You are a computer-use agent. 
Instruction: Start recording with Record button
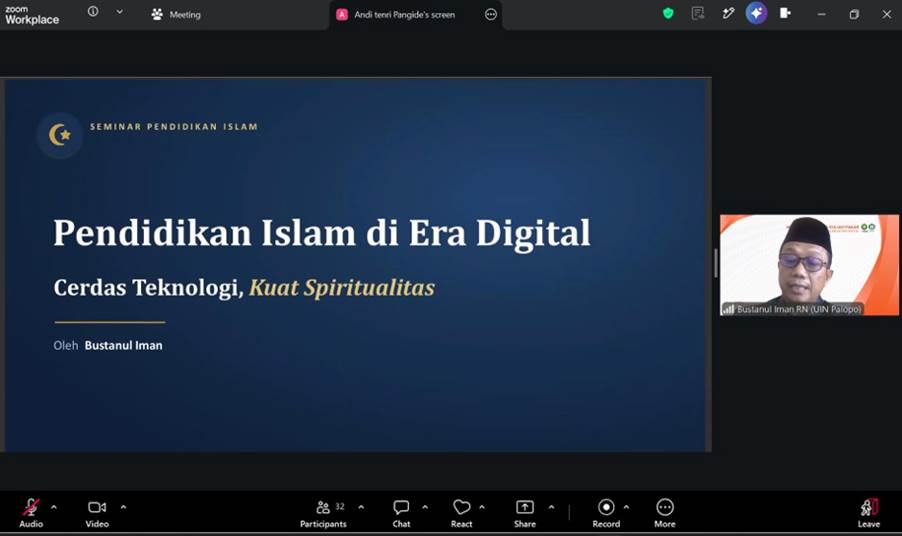(606, 513)
